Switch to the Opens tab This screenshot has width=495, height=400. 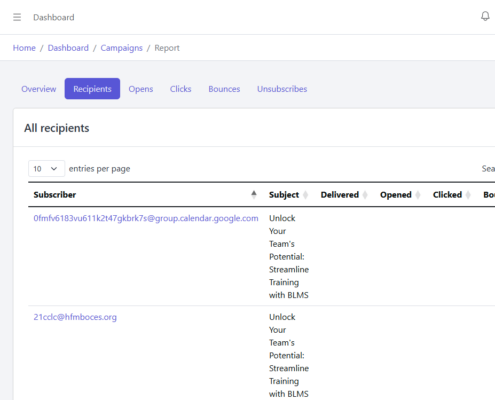pos(141,89)
